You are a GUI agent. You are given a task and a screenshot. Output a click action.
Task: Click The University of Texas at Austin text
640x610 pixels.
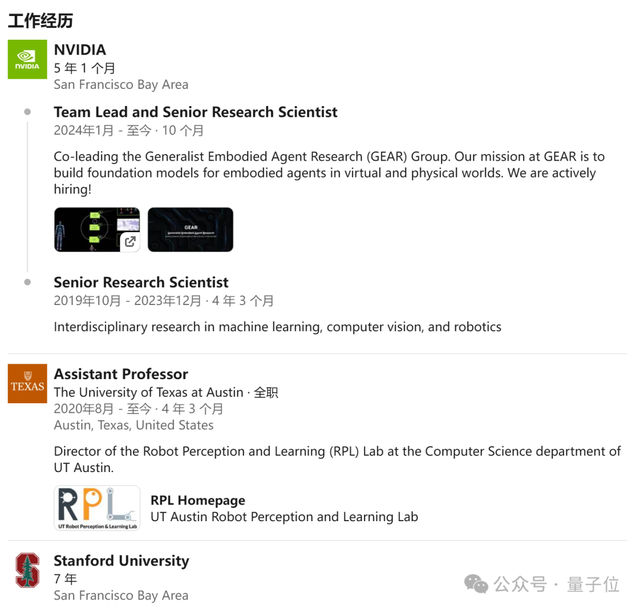point(148,393)
